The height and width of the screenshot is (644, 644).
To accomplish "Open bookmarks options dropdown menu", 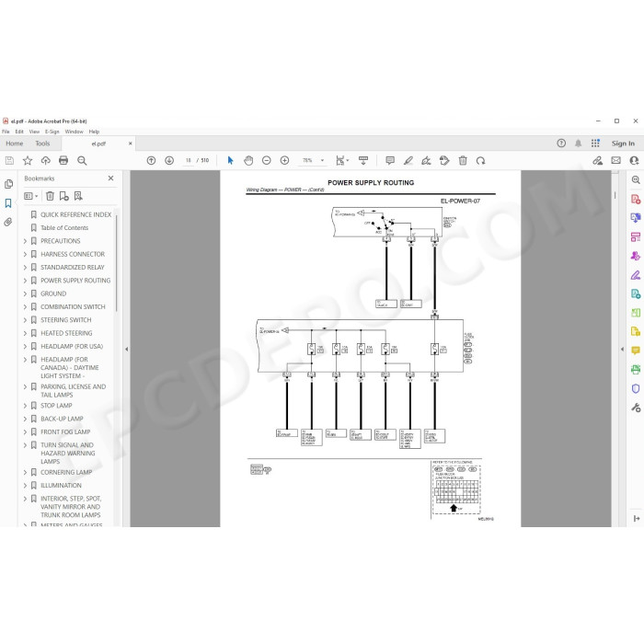I will tap(30, 196).
